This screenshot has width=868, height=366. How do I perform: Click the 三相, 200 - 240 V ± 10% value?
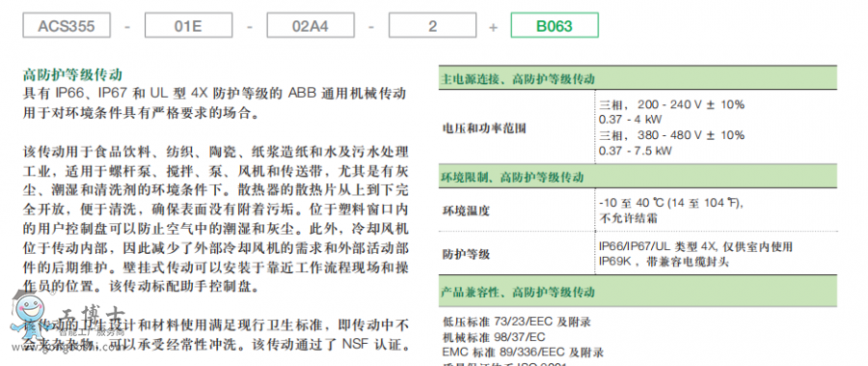[x=671, y=104]
